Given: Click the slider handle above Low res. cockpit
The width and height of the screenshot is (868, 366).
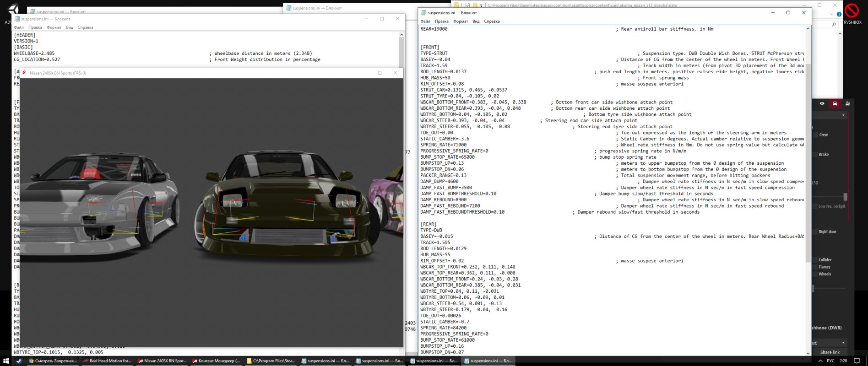Looking at the screenshot, I should pos(845,197).
